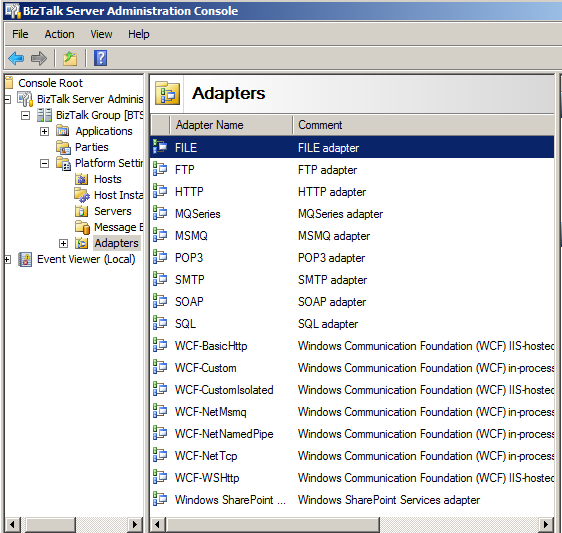Click 'Windows SharePoint Services adapter' comment

[x=389, y=500]
